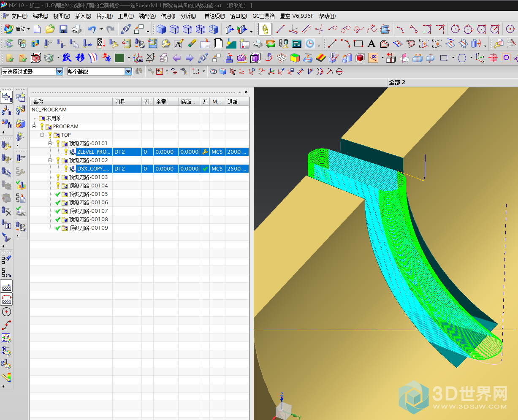The image size is (518, 420).
Task: Open the 视图(V) menu
Action: (62, 16)
